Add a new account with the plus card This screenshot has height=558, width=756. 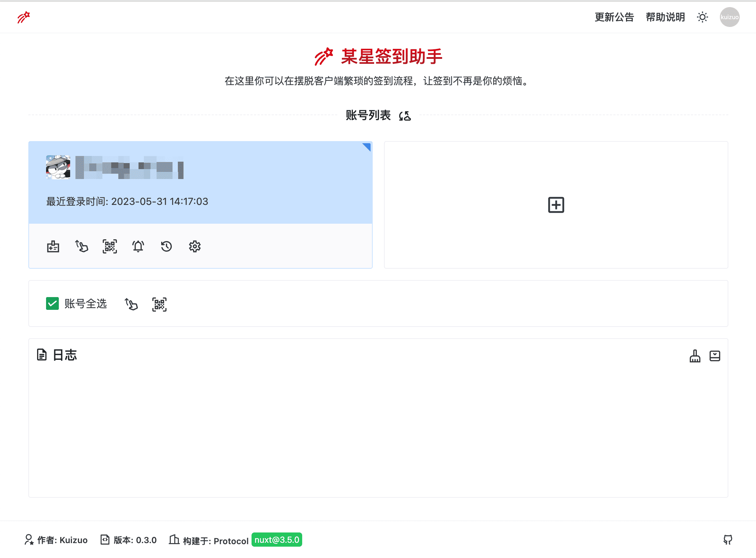(x=556, y=205)
